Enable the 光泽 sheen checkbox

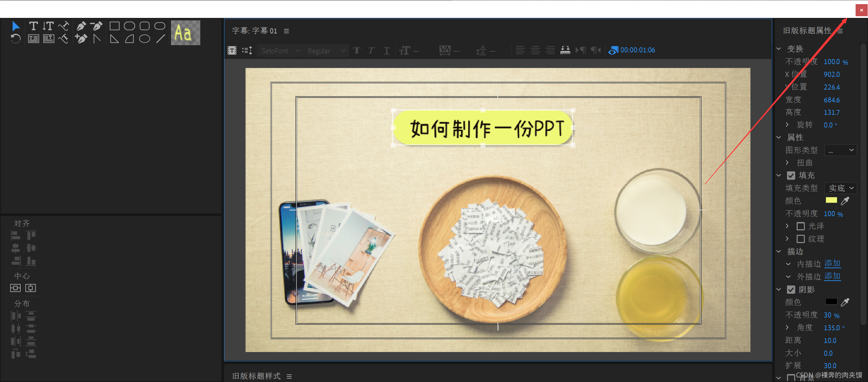(x=800, y=226)
